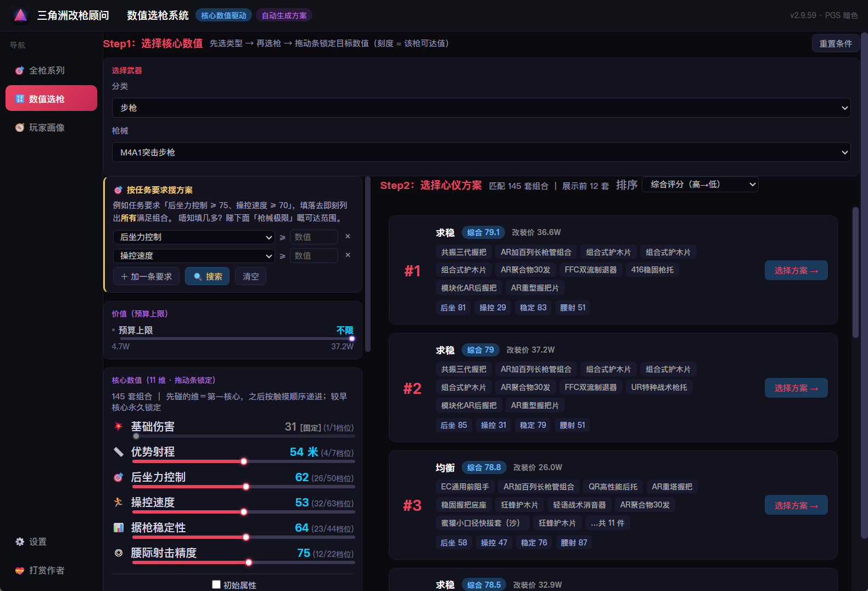868x591 pixels.
Task: Remove the 后坐力控制 requirement row with ×
Action: pyautogui.click(x=348, y=236)
